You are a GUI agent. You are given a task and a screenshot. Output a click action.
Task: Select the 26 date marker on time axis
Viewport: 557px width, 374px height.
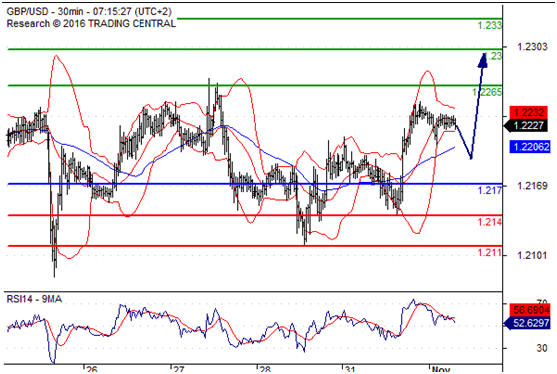[x=92, y=370]
